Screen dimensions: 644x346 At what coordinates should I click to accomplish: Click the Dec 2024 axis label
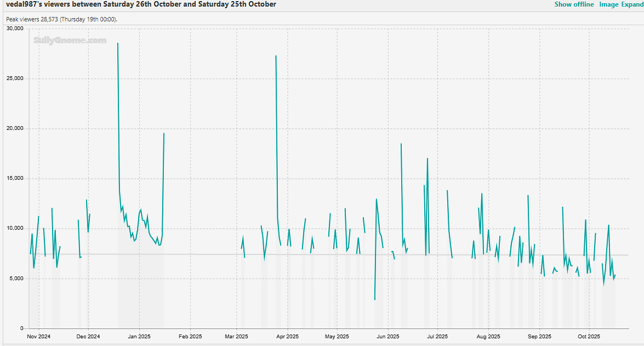(88, 337)
